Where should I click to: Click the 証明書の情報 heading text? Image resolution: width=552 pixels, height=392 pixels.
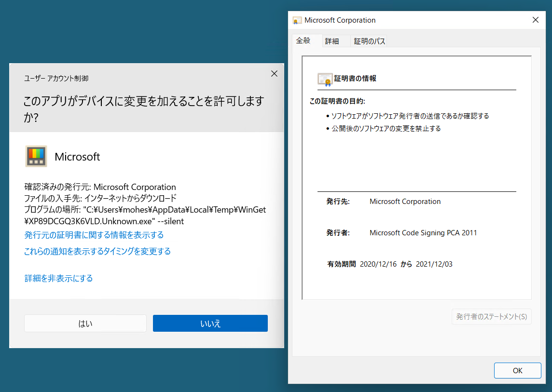[x=355, y=79]
